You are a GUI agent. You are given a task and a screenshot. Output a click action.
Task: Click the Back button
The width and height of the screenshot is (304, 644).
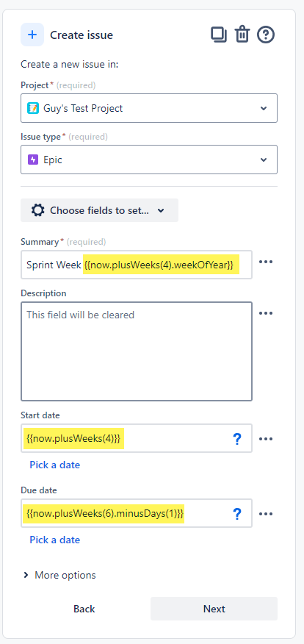click(x=84, y=609)
